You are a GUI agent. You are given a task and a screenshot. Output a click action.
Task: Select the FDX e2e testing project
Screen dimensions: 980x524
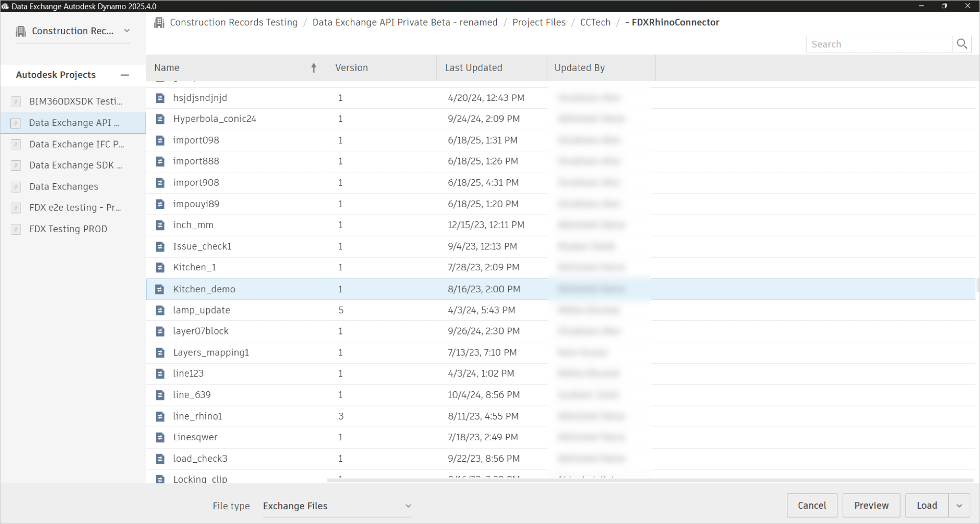coord(73,208)
